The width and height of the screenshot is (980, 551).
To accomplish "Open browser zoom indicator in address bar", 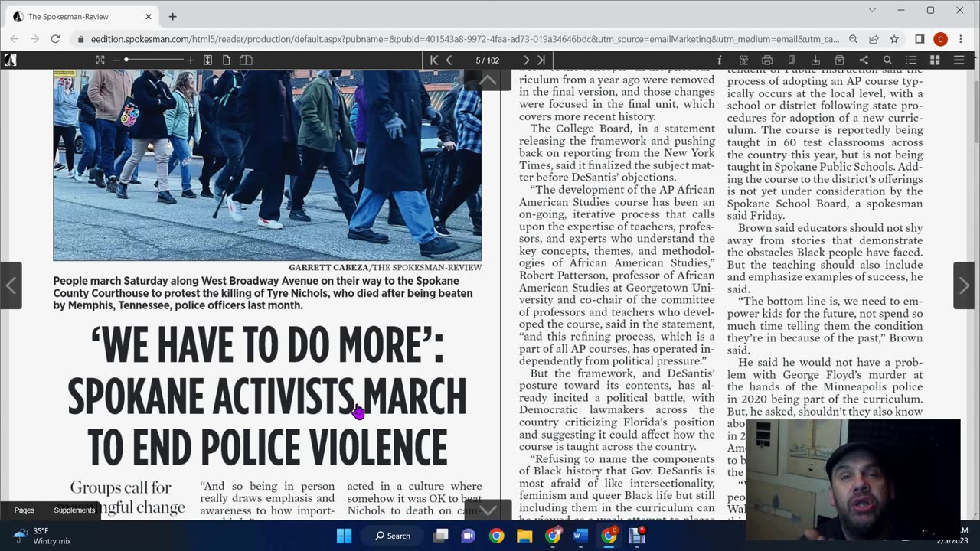I will coord(853,39).
